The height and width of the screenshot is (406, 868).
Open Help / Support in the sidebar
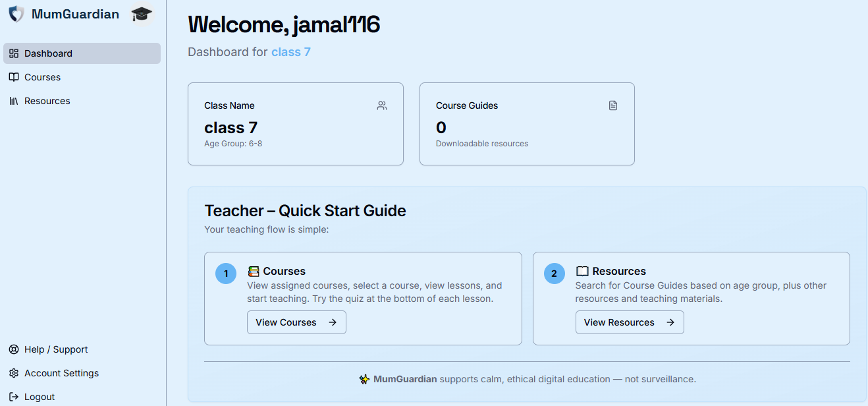(x=82, y=349)
